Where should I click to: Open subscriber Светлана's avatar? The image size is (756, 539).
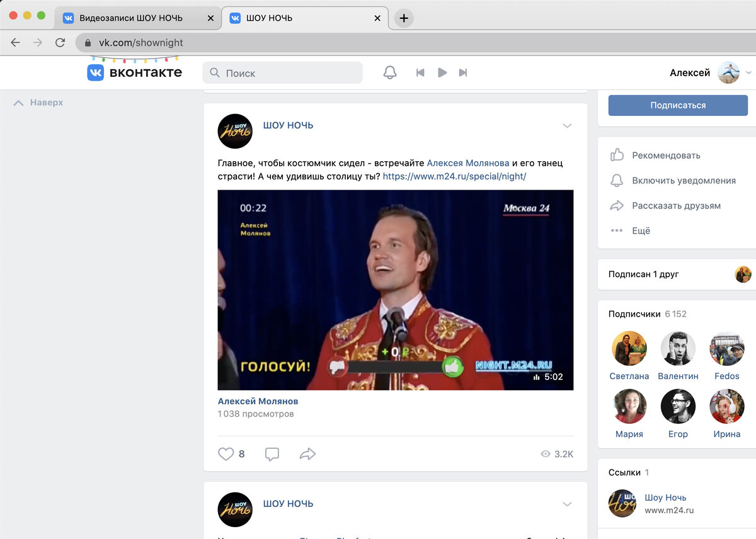pos(629,348)
